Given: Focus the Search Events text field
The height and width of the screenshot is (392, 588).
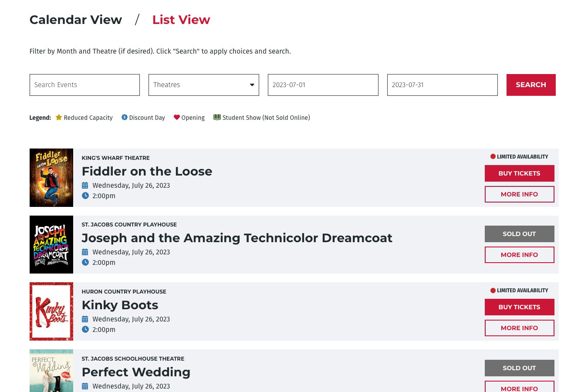Looking at the screenshot, I should (84, 85).
